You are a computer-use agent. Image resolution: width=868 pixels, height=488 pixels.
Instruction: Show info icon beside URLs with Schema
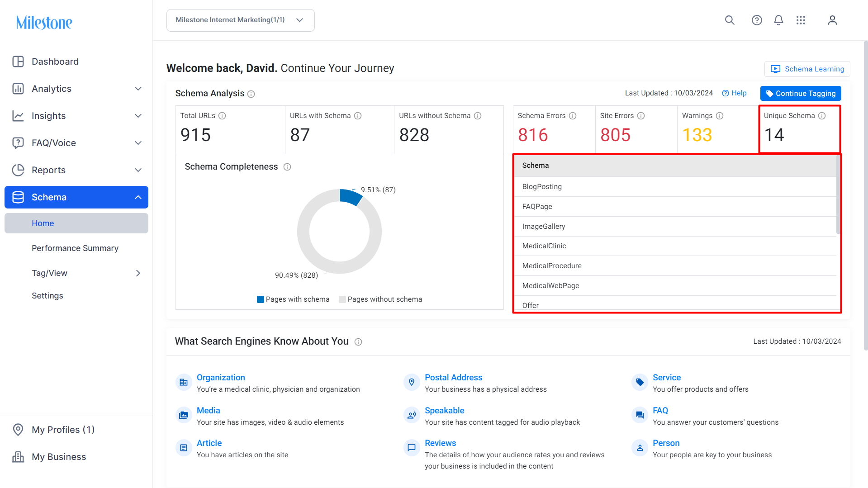click(358, 116)
